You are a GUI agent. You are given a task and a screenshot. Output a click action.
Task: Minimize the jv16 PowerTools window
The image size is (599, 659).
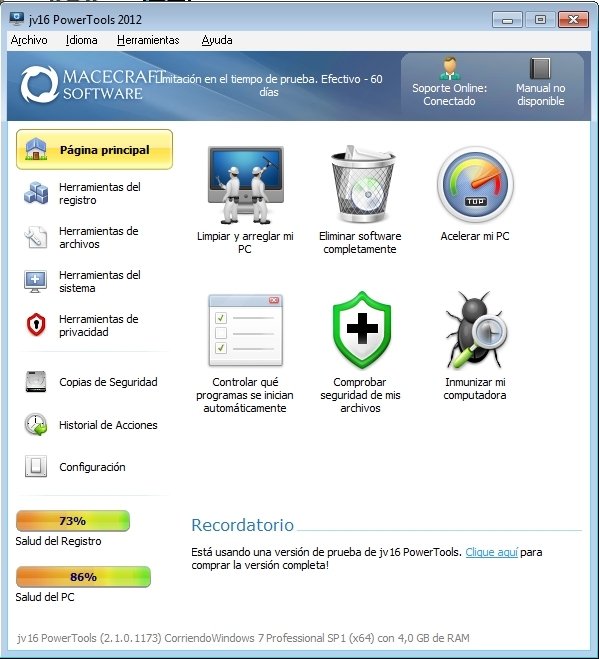pyautogui.click(x=507, y=20)
